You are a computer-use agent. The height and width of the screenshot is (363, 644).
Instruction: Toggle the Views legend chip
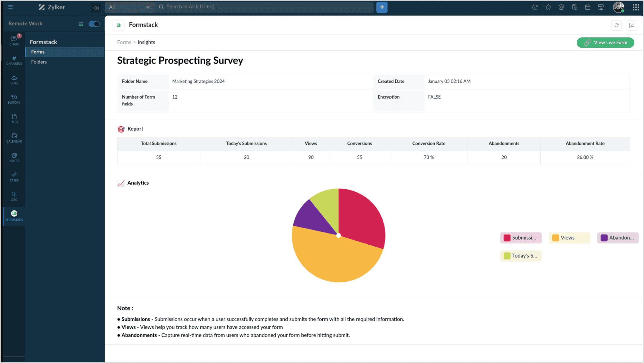(569, 238)
